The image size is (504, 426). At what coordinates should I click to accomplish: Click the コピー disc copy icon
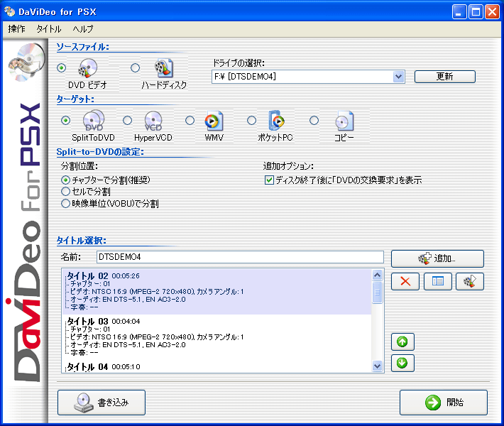tap(344, 121)
